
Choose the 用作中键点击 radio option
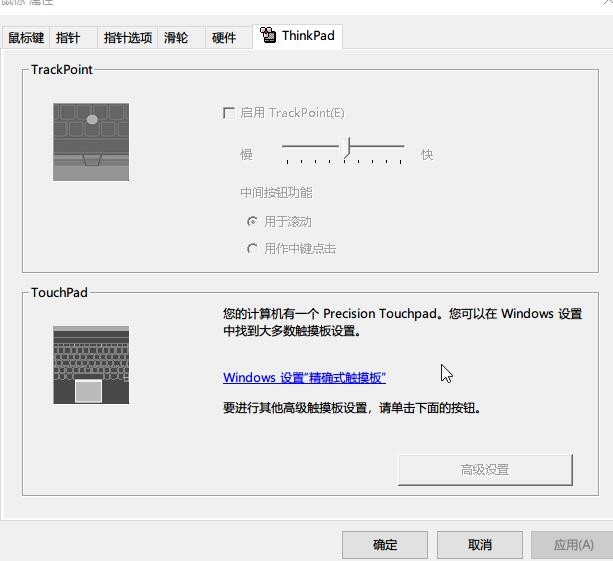(252, 248)
